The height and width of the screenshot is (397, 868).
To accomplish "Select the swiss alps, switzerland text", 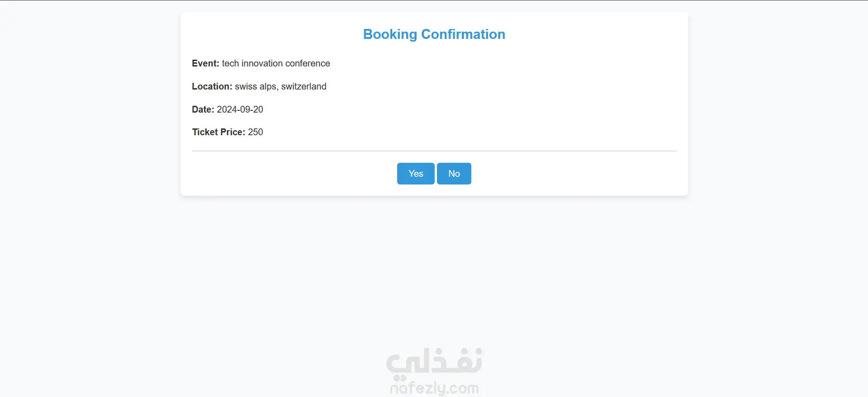I will (x=280, y=86).
